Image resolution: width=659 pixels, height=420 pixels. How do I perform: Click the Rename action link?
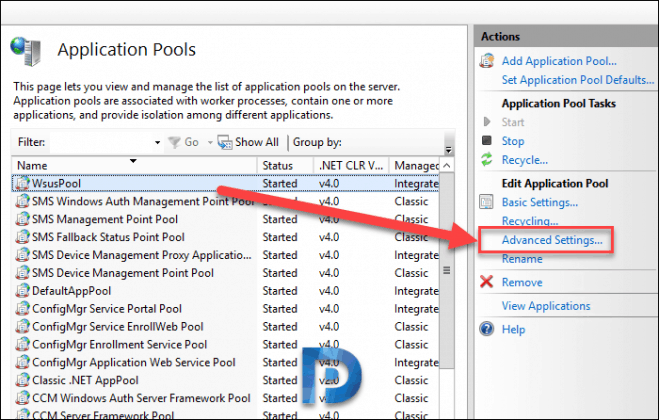coord(522,259)
